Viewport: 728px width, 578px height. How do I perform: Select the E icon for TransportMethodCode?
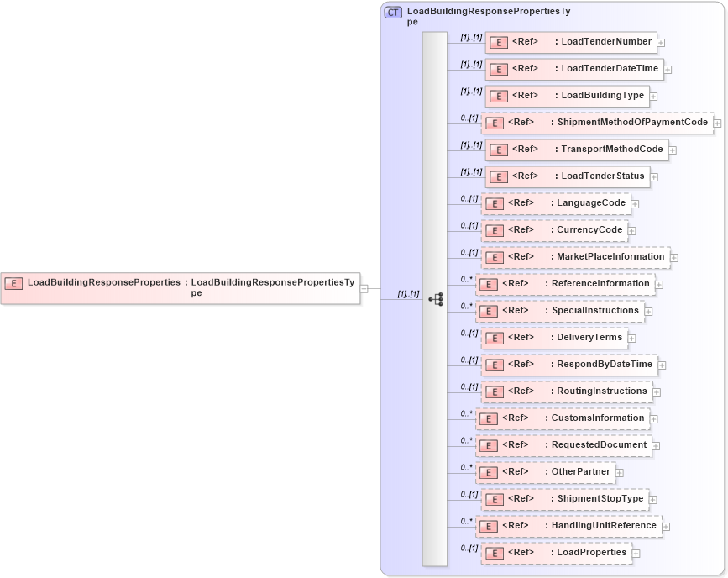[498, 150]
